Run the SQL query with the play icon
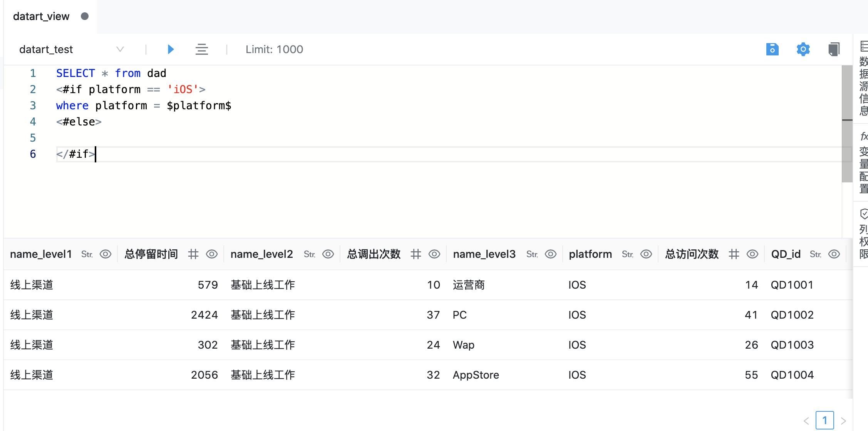Screen dimensions: 868x431 click(x=171, y=49)
